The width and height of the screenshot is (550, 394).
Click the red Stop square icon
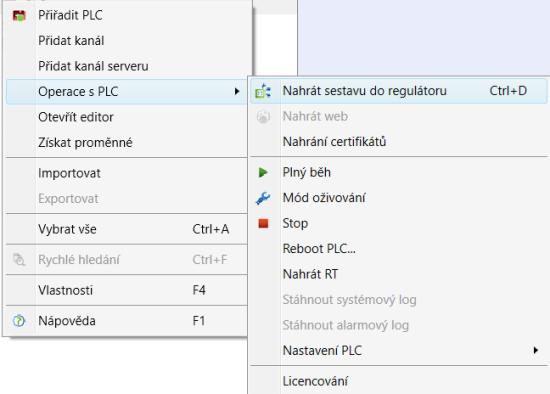point(263,223)
